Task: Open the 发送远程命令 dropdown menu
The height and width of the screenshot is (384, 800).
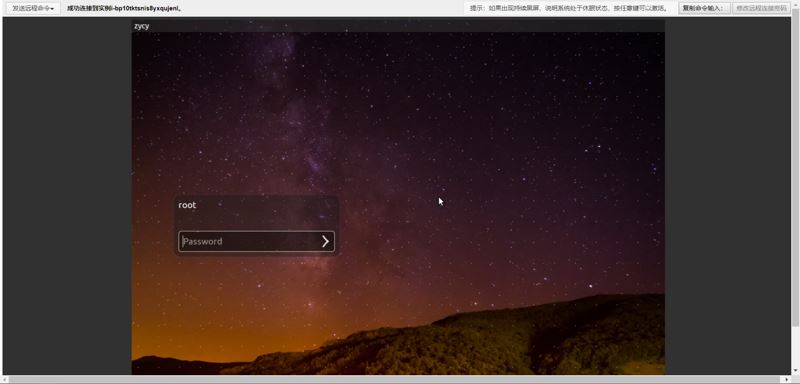Action: click(x=33, y=8)
